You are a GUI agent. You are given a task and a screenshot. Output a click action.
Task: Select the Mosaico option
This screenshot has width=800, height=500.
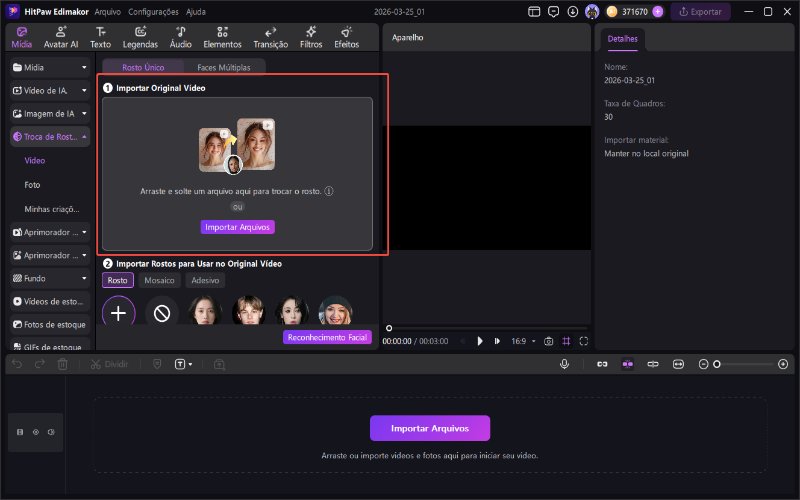point(160,281)
